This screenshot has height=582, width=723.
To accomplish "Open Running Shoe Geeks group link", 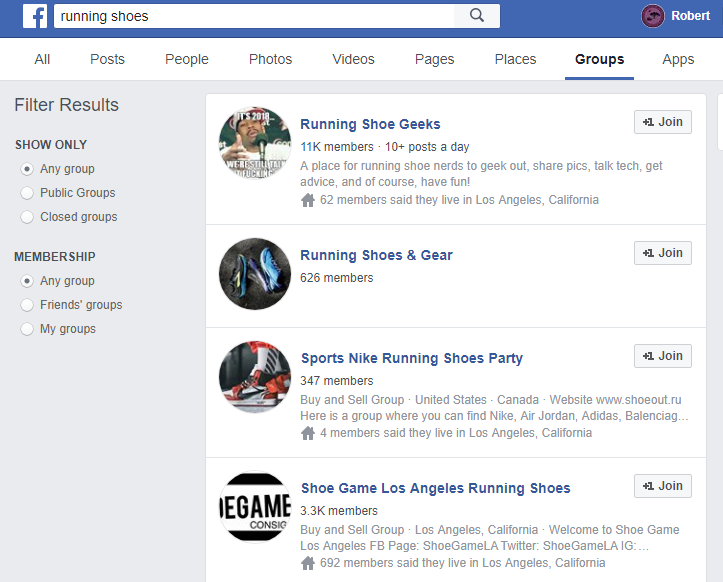I will pyautogui.click(x=370, y=125).
